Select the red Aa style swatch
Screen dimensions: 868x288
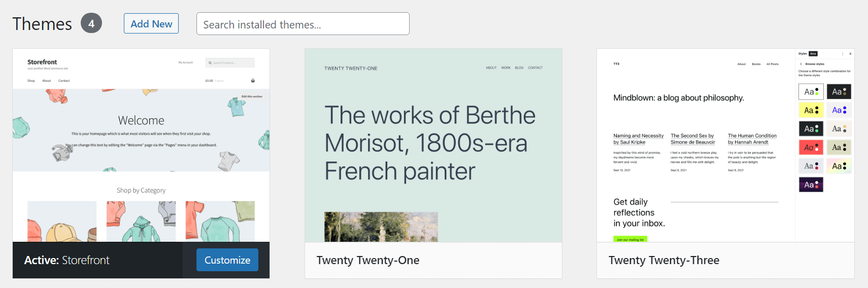pyautogui.click(x=811, y=147)
